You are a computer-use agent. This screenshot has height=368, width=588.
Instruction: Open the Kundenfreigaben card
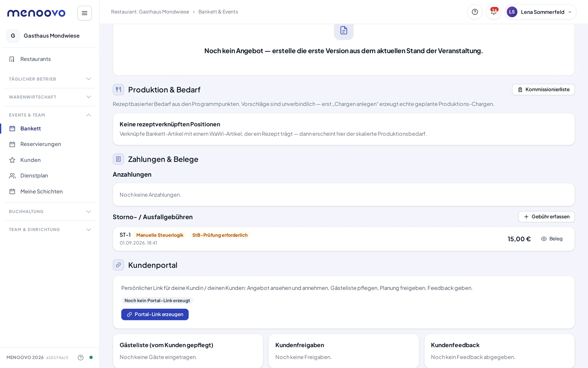[x=344, y=351]
